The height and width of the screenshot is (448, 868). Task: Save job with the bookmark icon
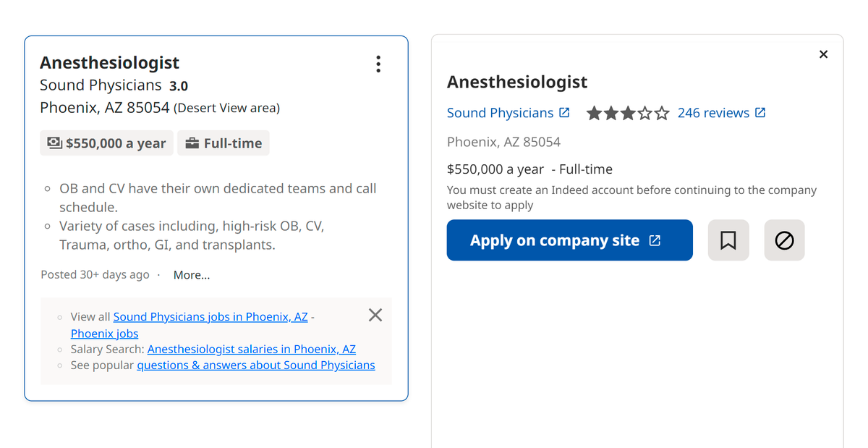coord(728,240)
